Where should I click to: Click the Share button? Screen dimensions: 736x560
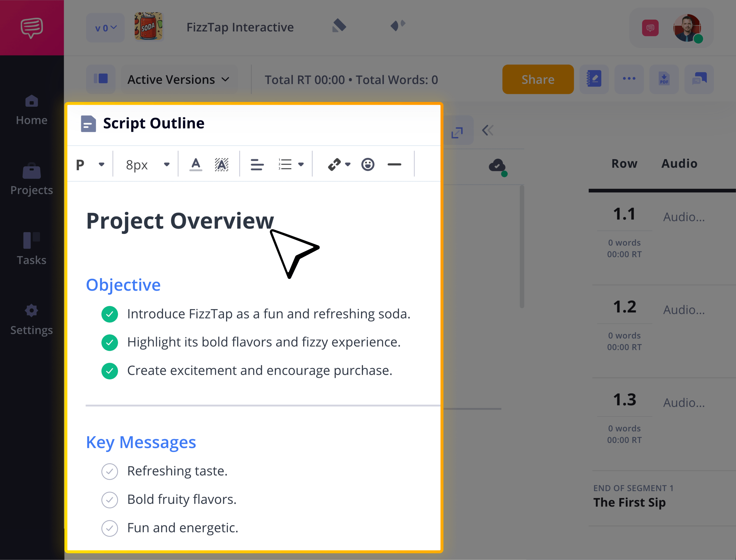point(538,79)
